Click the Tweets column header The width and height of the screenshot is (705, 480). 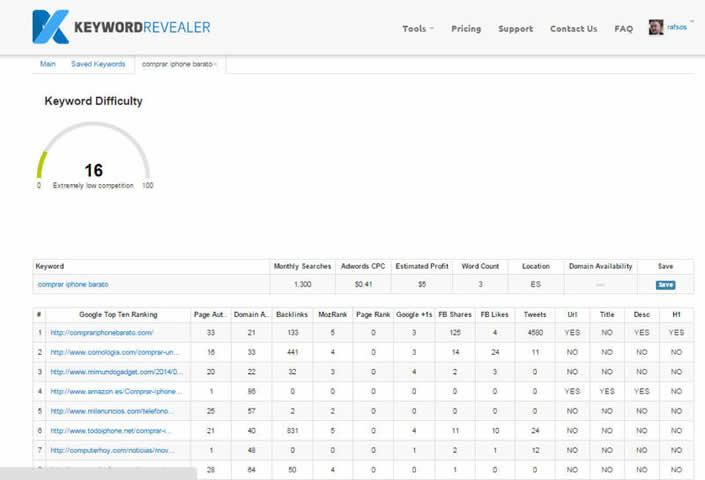535,315
